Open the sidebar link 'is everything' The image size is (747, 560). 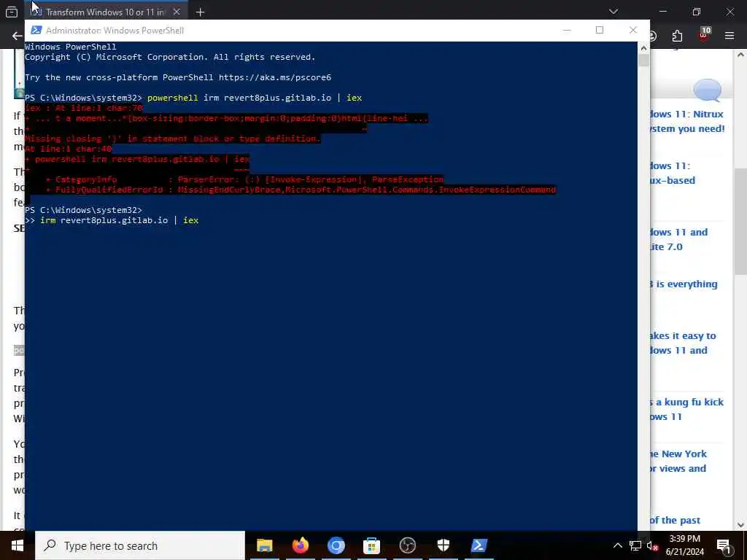pos(684,284)
